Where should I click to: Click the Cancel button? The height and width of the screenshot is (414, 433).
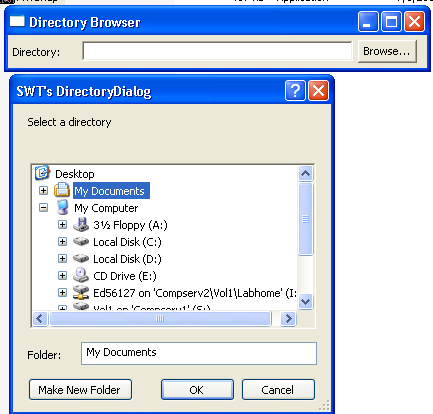click(x=278, y=390)
